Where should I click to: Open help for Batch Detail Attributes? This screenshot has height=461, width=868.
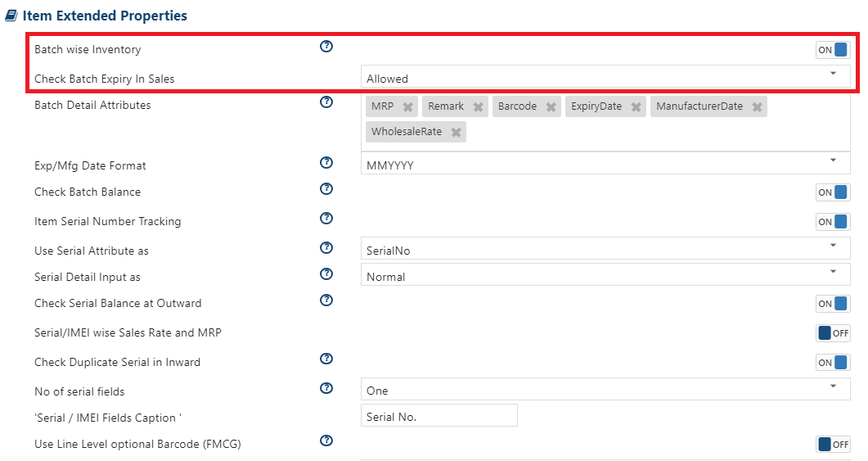coord(326,102)
